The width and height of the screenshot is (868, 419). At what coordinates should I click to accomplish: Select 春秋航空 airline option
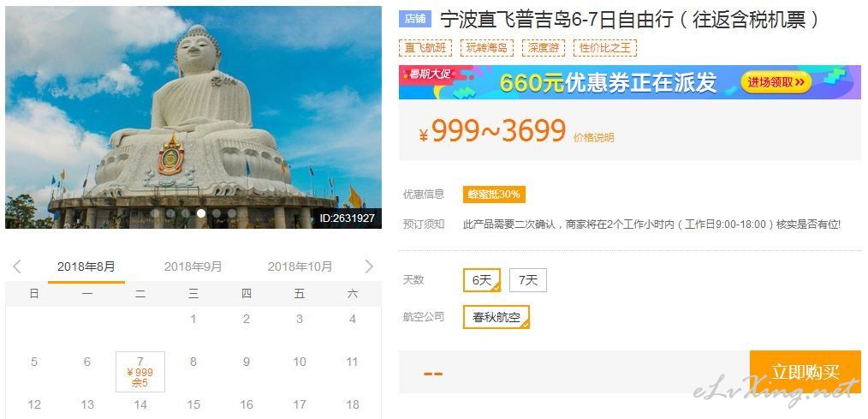pyautogui.click(x=496, y=318)
